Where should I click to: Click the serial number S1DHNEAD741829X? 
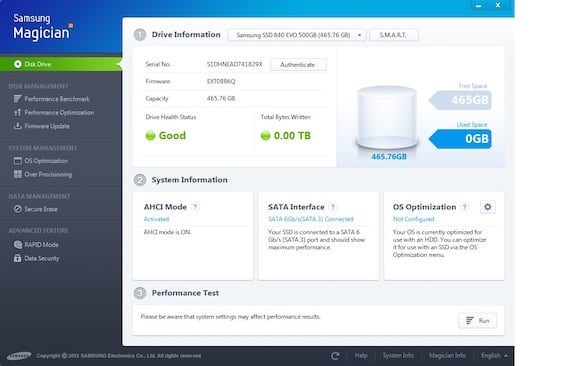[x=234, y=64]
